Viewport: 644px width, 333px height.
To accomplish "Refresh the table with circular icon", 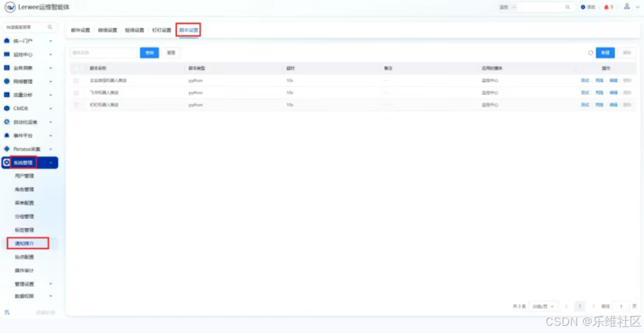I will coord(591,53).
